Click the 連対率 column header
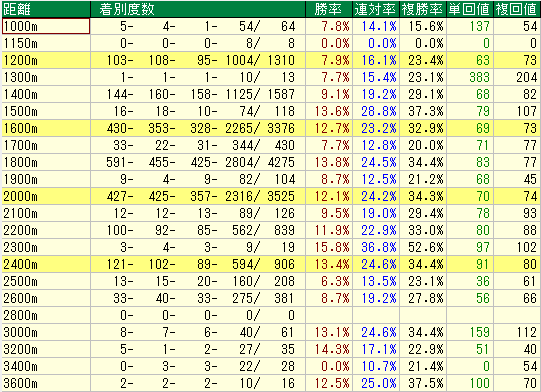541x392 pixels. pyautogui.click(x=376, y=9)
